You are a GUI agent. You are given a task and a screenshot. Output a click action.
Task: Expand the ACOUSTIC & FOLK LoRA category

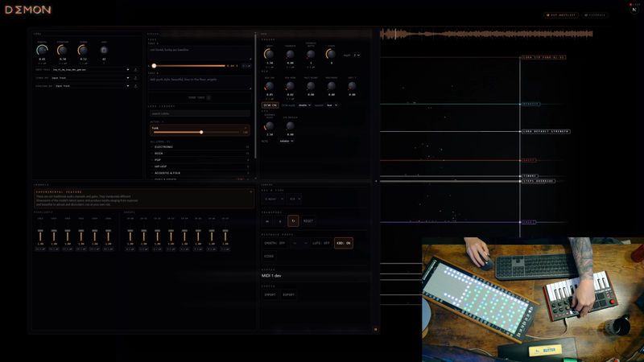[x=200, y=173]
